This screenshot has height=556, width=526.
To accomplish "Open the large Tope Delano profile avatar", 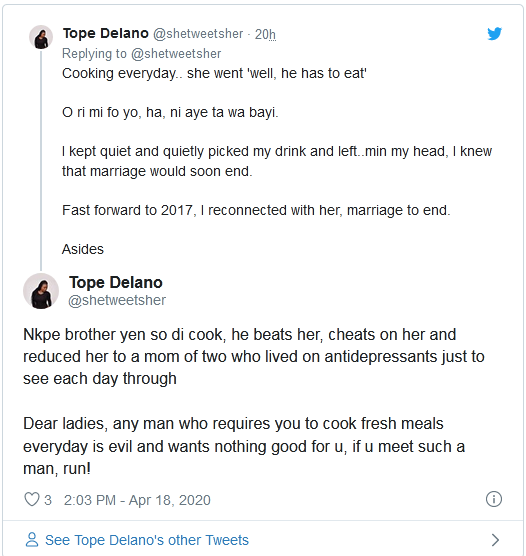I will coord(41,291).
